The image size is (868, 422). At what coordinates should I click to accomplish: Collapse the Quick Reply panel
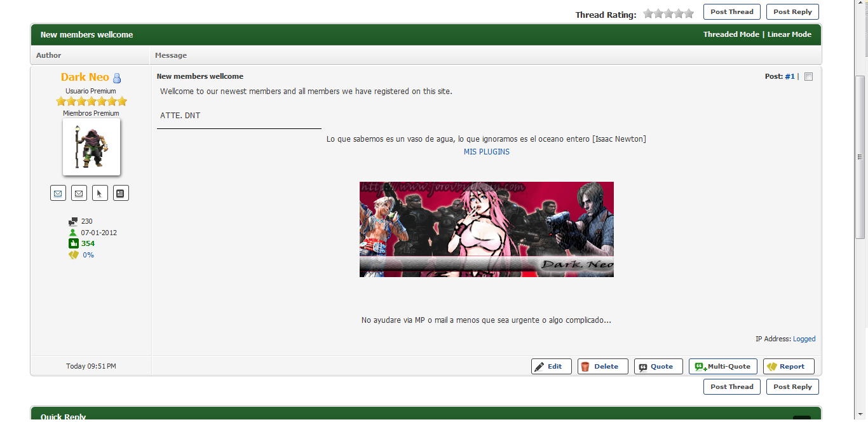click(x=801, y=418)
